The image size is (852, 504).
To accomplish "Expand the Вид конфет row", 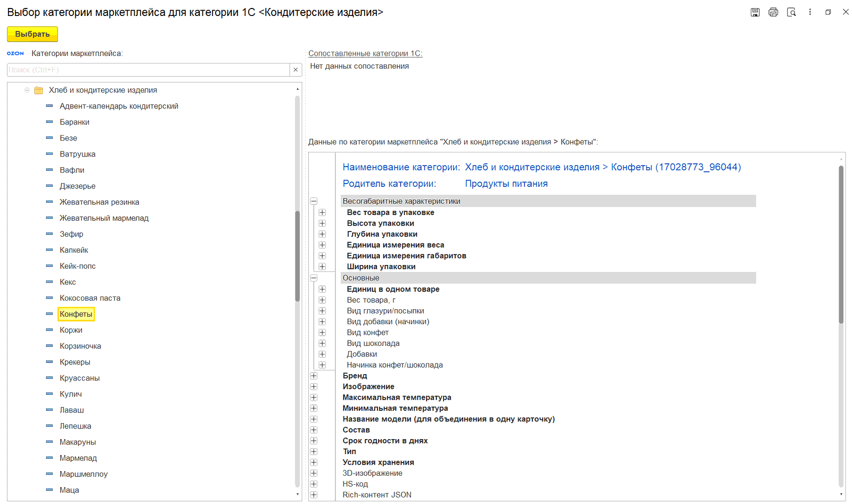I will click(x=322, y=333).
